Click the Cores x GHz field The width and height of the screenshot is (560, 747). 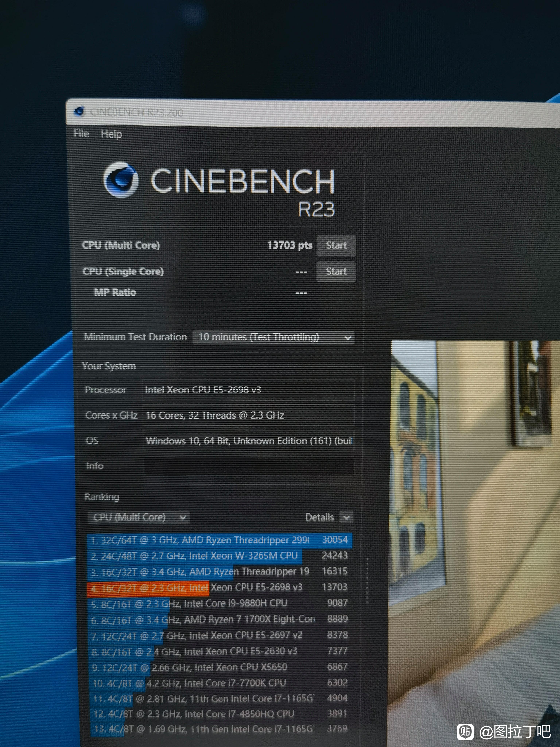click(248, 415)
